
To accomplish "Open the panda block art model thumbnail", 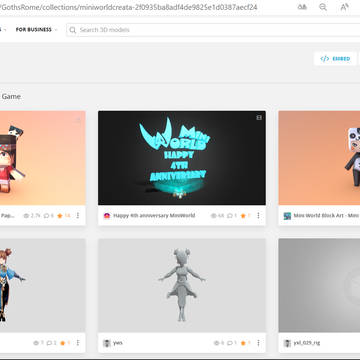I will tap(319, 158).
